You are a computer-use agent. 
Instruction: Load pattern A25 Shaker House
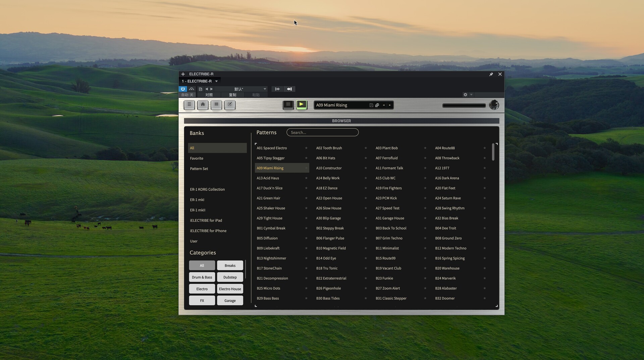[x=271, y=208]
